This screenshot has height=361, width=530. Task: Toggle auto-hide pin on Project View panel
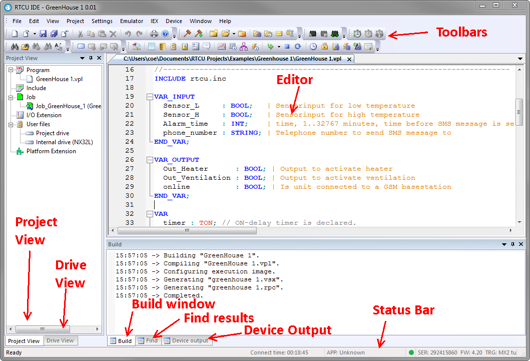coord(91,58)
